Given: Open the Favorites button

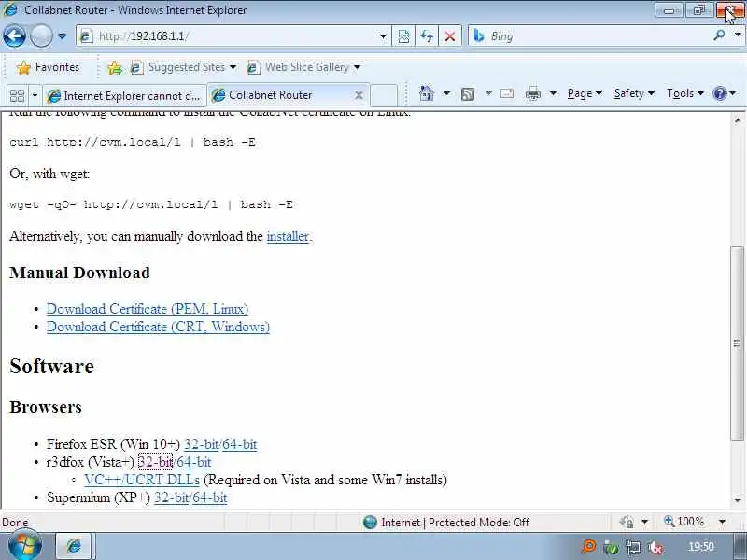Looking at the screenshot, I should tap(48, 67).
